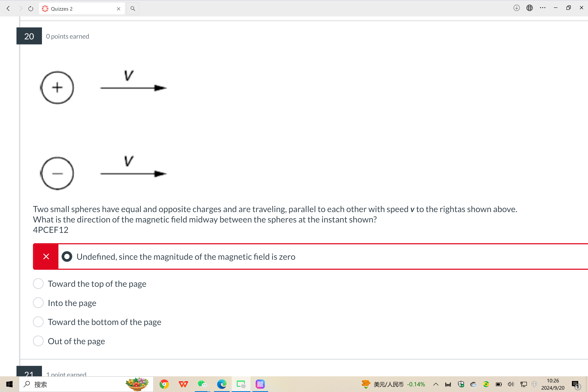Click the browser address bar dropdown

click(x=133, y=8)
